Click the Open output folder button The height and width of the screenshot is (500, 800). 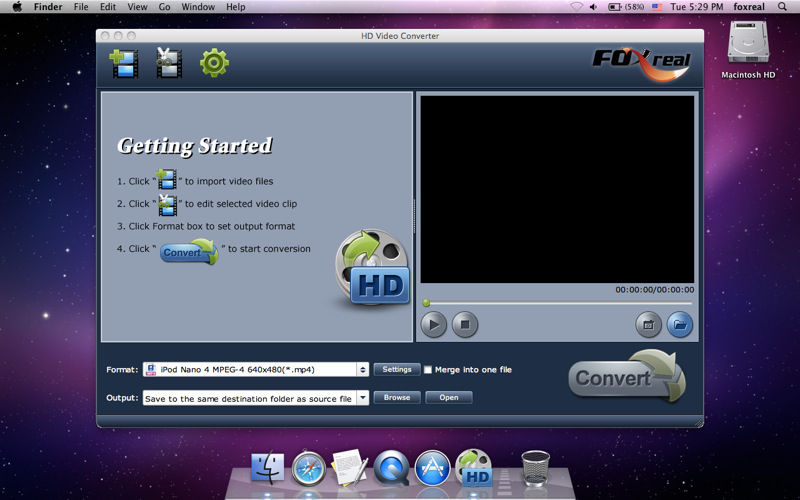448,398
